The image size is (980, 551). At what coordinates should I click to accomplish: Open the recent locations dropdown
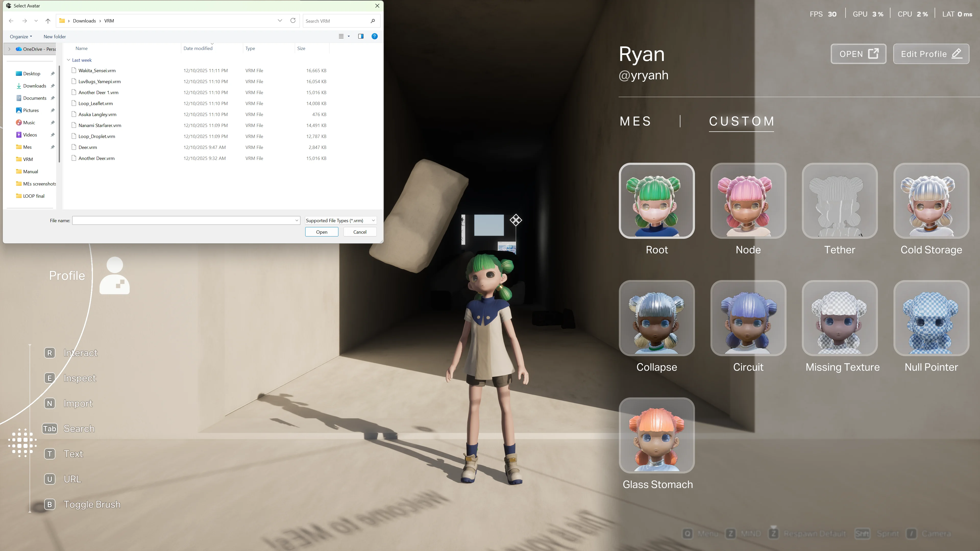click(x=36, y=21)
